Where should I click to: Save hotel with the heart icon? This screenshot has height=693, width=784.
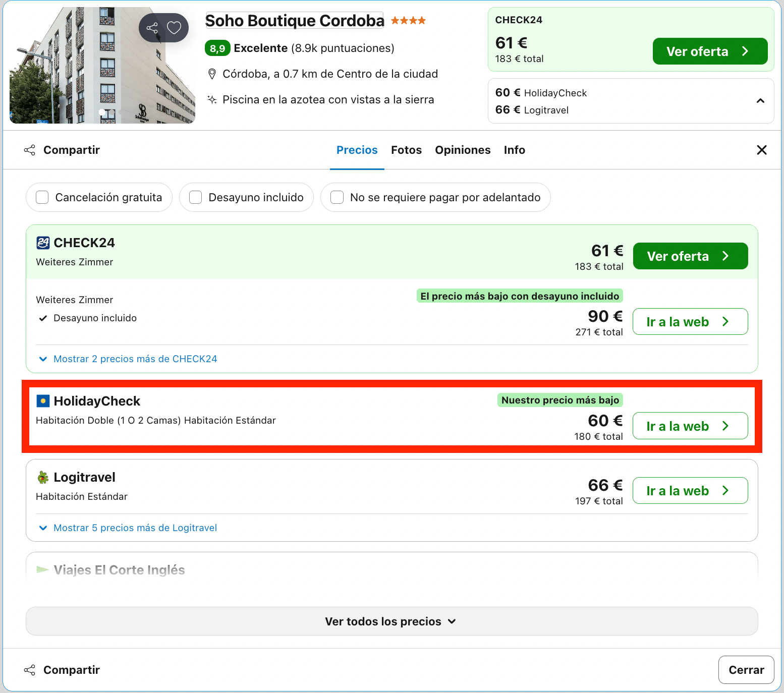coord(174,28)
